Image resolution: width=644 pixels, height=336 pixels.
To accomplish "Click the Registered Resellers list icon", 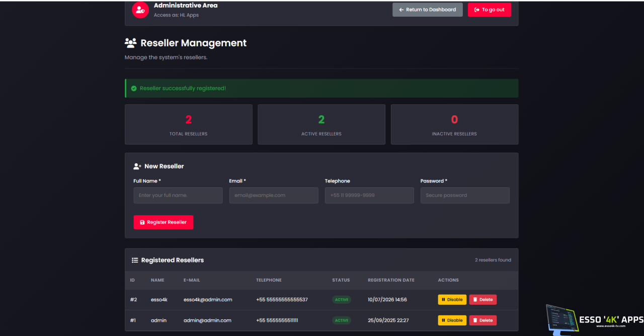I will point(135,260).
